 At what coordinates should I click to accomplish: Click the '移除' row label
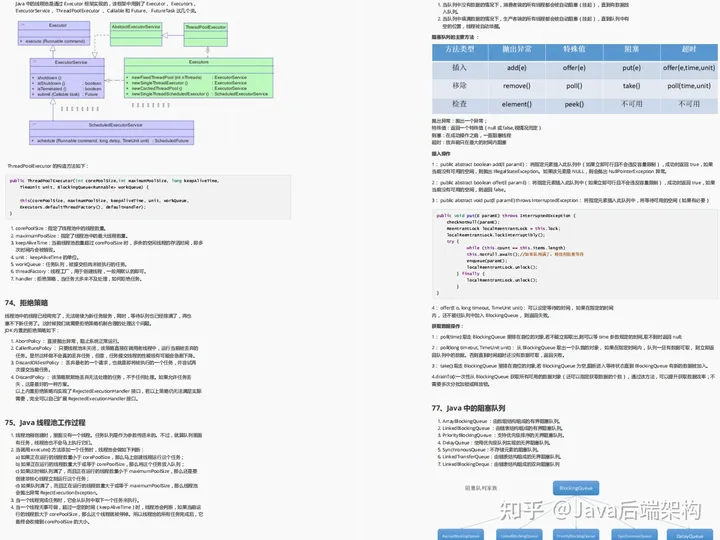pos(459,86)
